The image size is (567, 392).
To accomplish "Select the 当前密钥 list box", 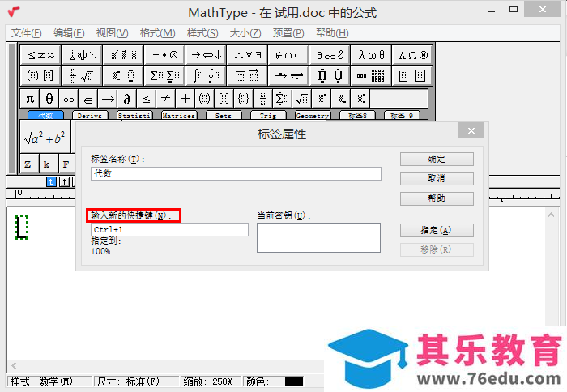I will (318, 237).
